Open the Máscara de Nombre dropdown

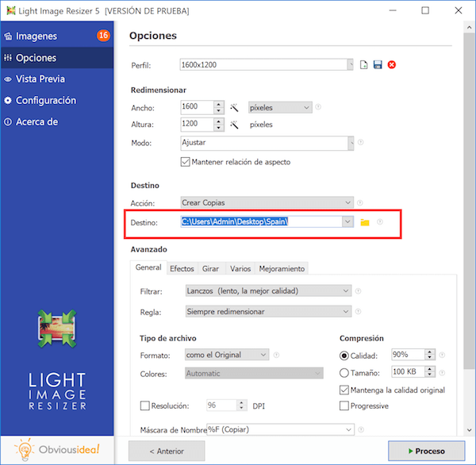[349, 429]
